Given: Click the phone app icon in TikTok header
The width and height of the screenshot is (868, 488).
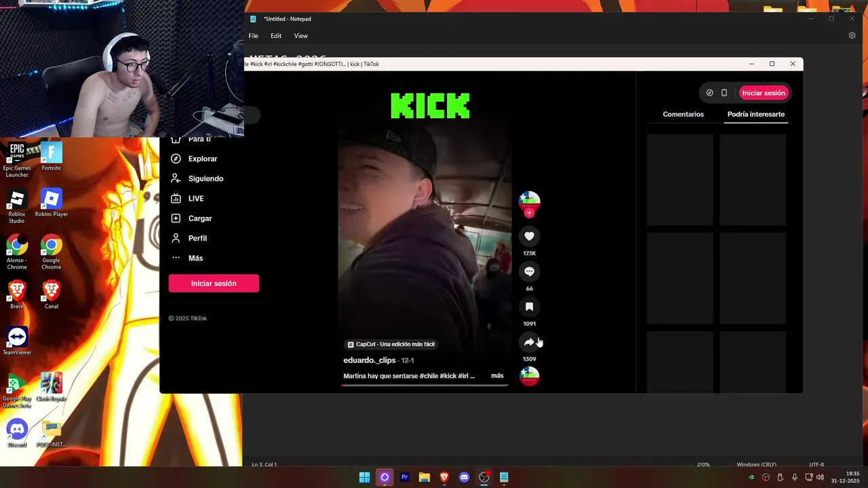Looking at the screenshot, I should 724,93.
